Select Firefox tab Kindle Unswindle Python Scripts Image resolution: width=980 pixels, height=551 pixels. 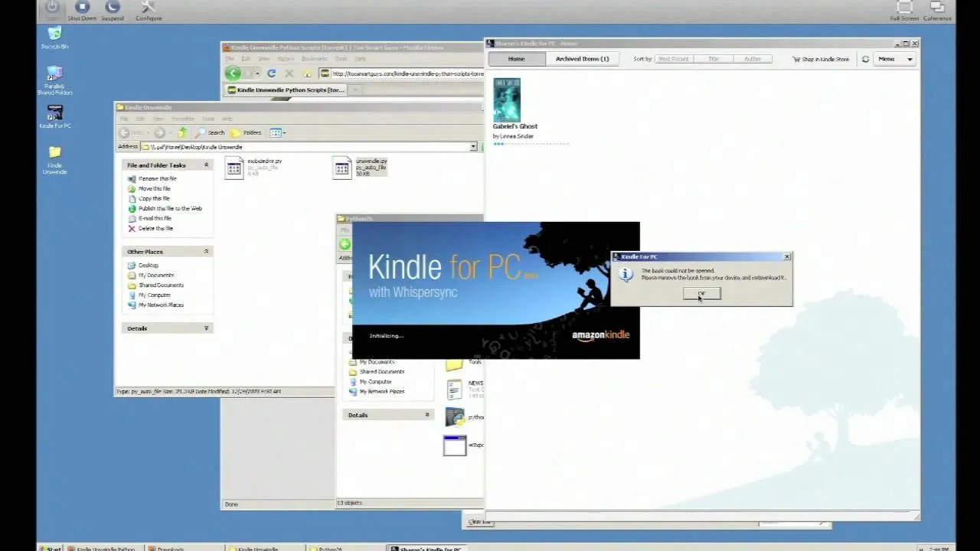click(x=285, y=90)
